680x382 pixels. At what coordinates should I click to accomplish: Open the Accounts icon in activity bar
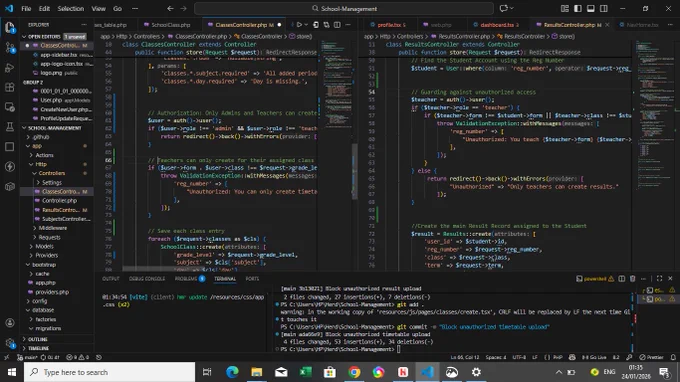[x=10, y=323]
